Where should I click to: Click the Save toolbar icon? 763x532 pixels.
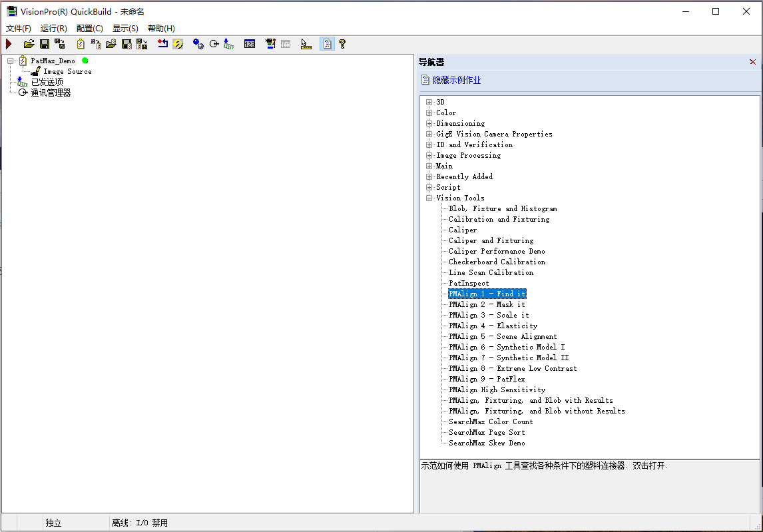point(43,43)
